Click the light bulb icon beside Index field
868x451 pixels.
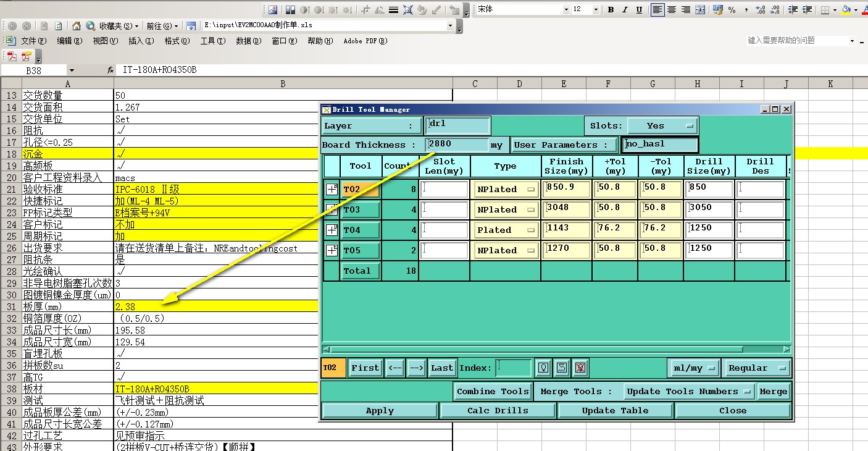[543, 368]
